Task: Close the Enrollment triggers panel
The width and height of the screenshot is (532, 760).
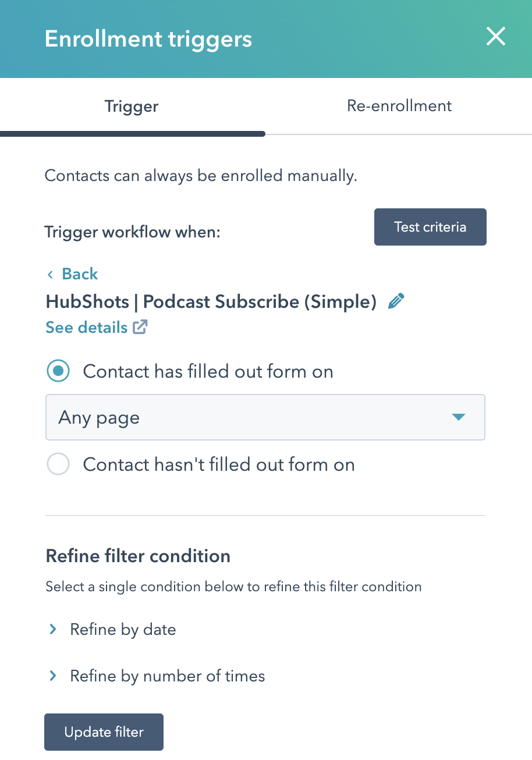Action: 496,38
